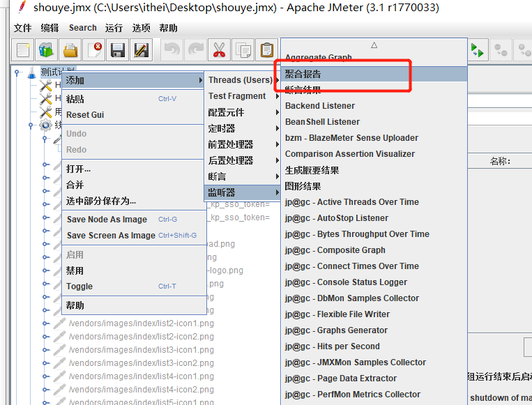
Task: Open the 前置处理器 submenu
Action: click(242, 144)
